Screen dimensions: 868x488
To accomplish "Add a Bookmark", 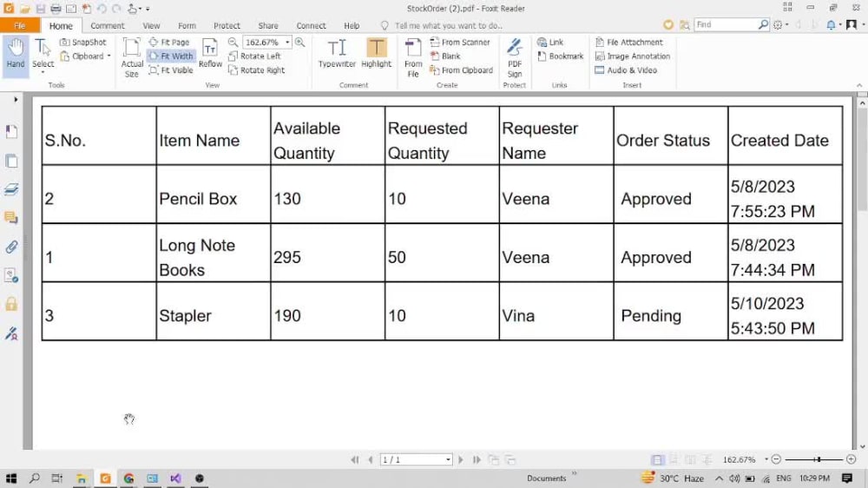I will coord(560,56).
